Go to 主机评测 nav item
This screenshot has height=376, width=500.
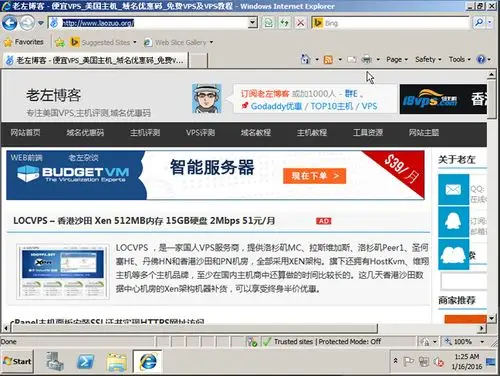pyautogui.click(x=145, y=133)
